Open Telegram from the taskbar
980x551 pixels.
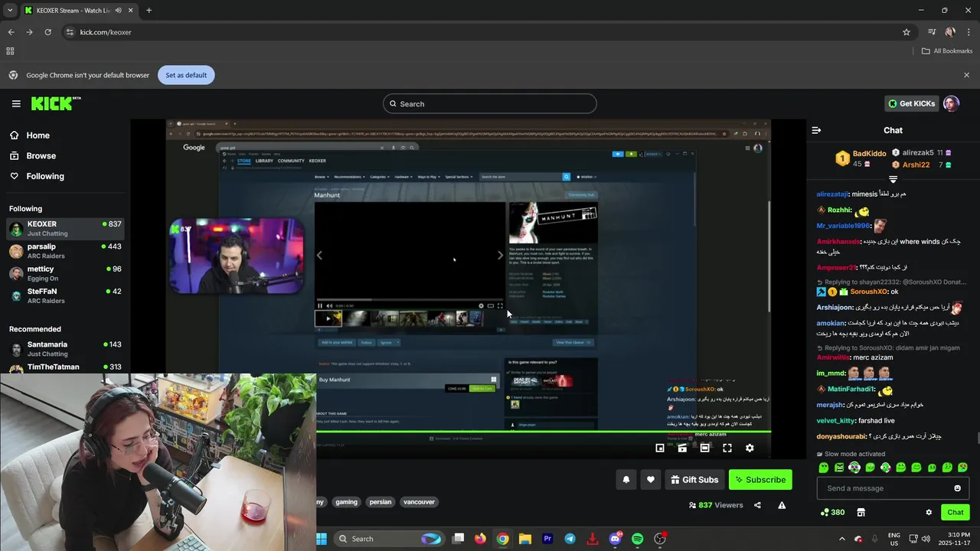[x=570, y=539]
